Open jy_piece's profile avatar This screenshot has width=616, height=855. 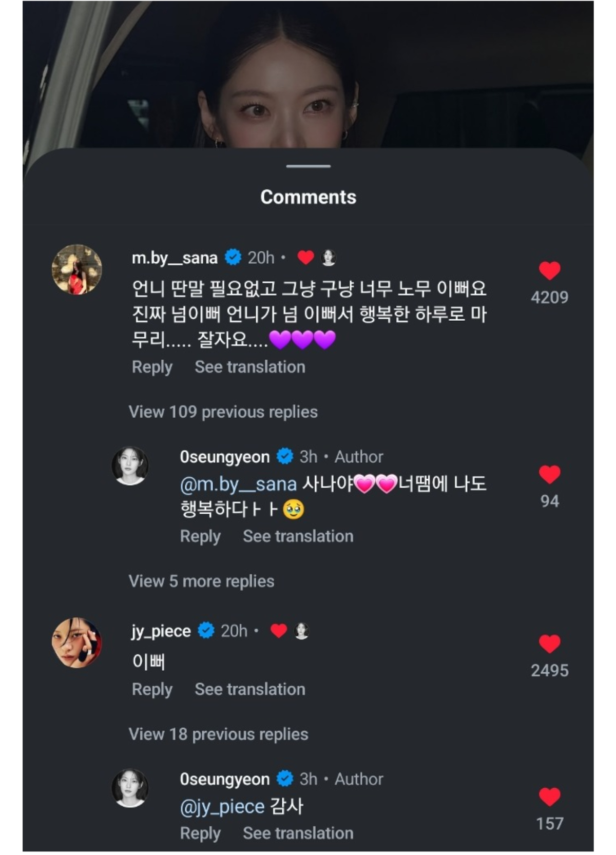tap(77, 643)
